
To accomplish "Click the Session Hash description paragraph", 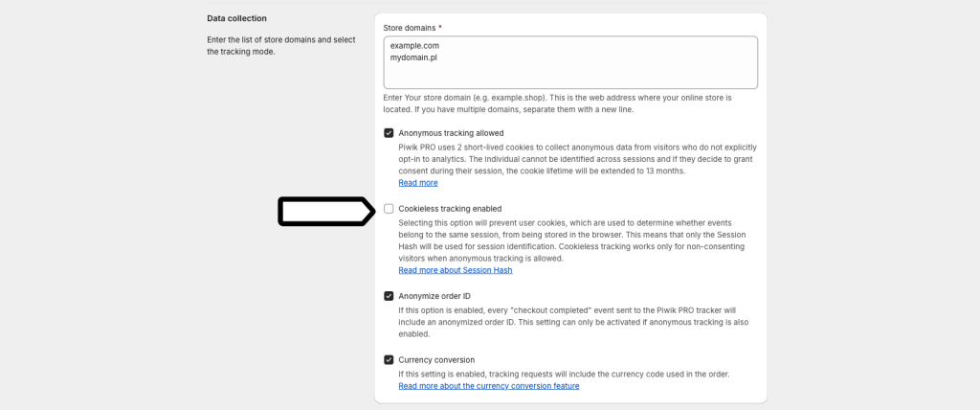I will [x=572, y=240].
